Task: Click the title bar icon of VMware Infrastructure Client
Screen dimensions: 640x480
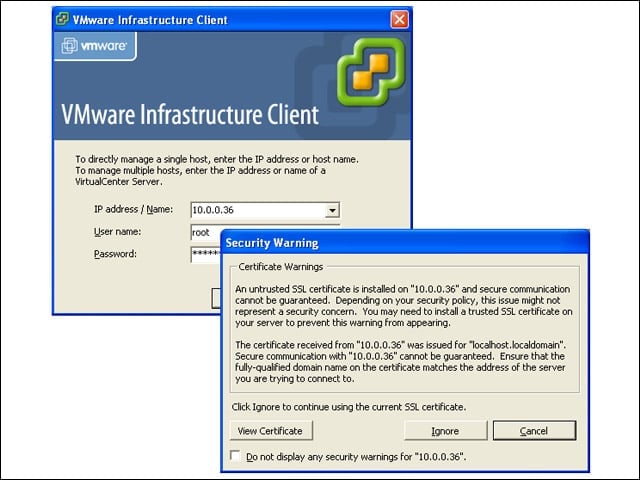Action: click(62, 19)
